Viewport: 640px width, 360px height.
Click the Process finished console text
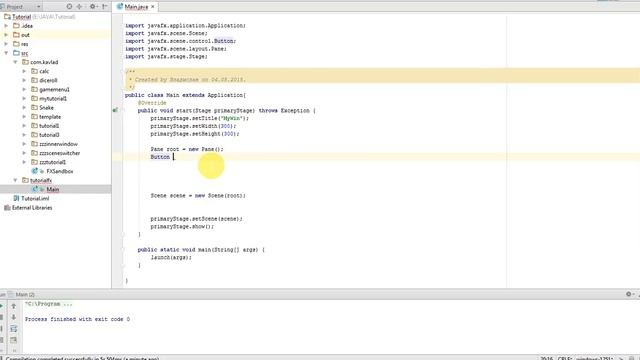[77, 319]
